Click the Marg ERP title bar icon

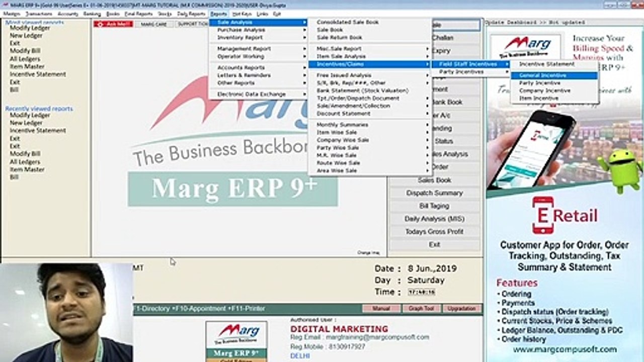[5, 5]
